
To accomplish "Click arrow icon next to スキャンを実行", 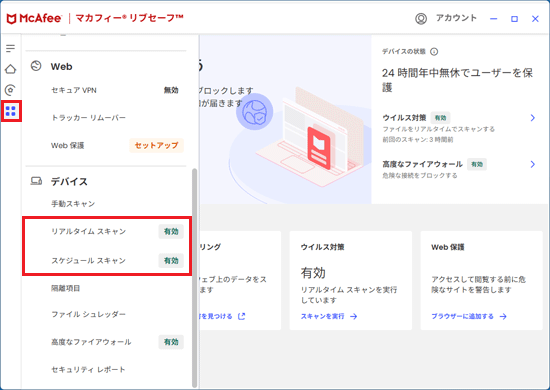I will tap(354, 316).
